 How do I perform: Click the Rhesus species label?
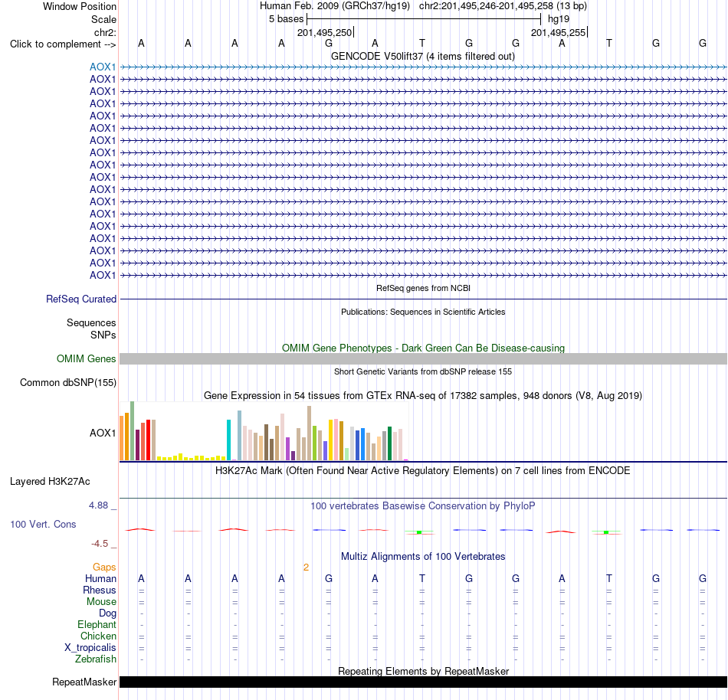(x=99, y=590)
